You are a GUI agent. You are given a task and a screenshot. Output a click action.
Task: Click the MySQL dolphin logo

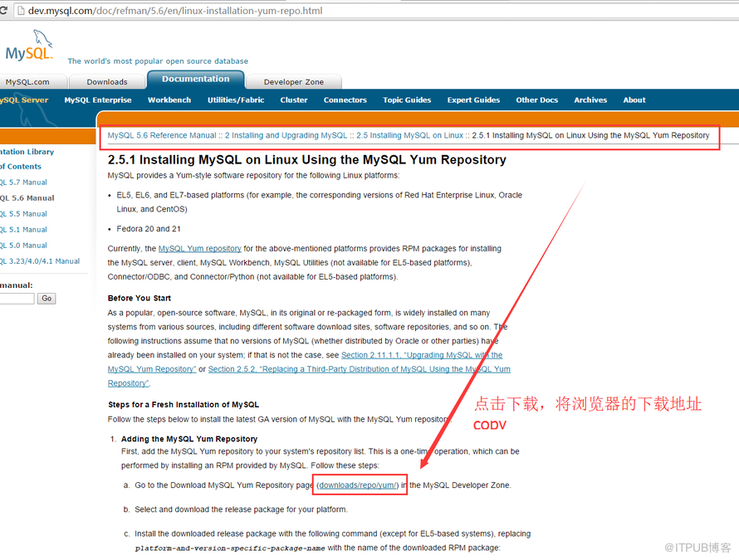[x=29, y=45]
